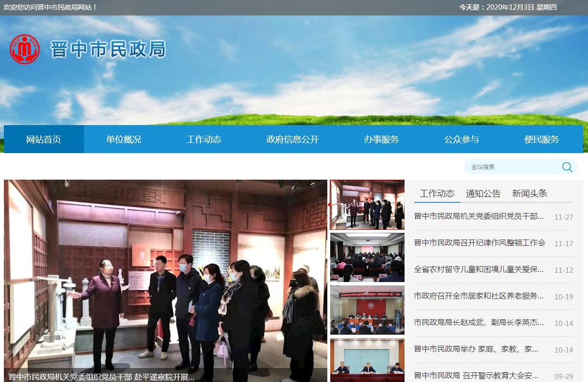
Task: Switch to the 通知公告 tab
Action: 483,194
